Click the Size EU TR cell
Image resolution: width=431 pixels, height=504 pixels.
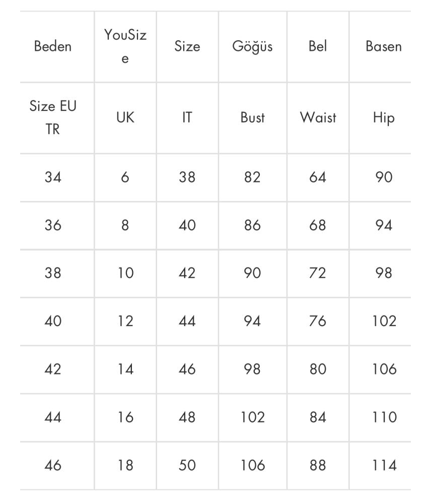(x=53, y=117)
